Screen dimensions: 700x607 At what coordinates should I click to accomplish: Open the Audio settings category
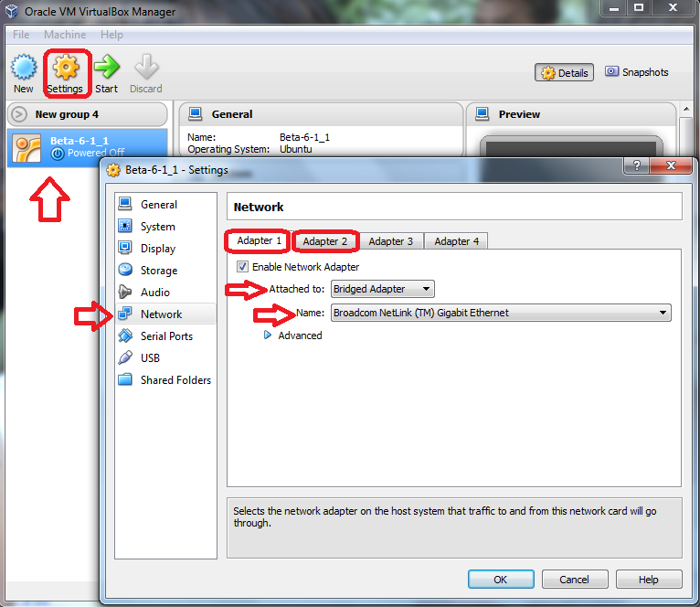pos(154,293)
